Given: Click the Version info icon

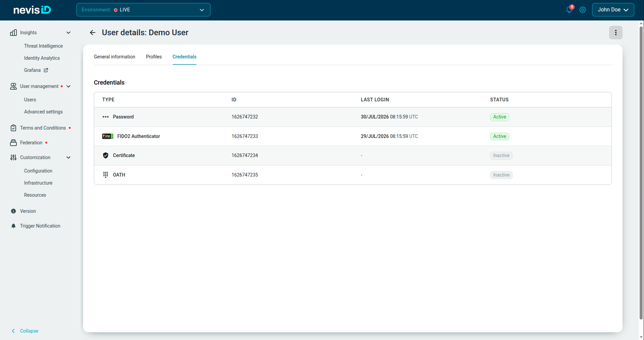Looking at the screenshot, I should click(13, 211).
